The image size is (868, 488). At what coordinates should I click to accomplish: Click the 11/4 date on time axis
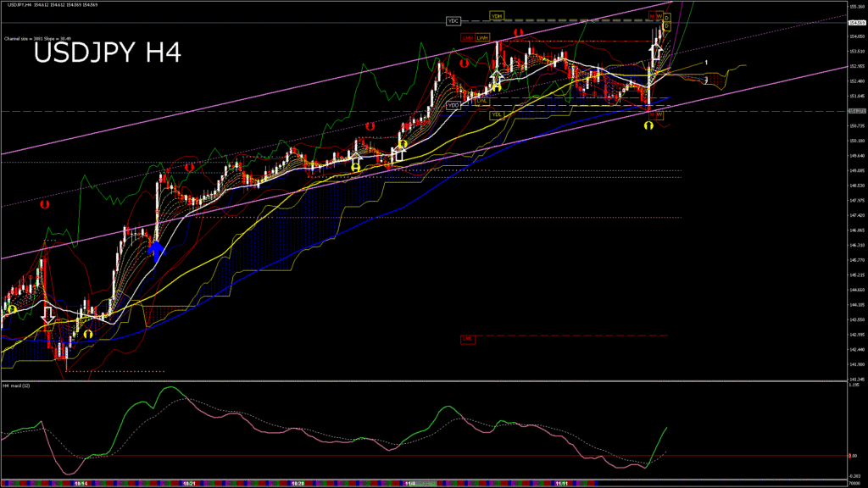410,484
